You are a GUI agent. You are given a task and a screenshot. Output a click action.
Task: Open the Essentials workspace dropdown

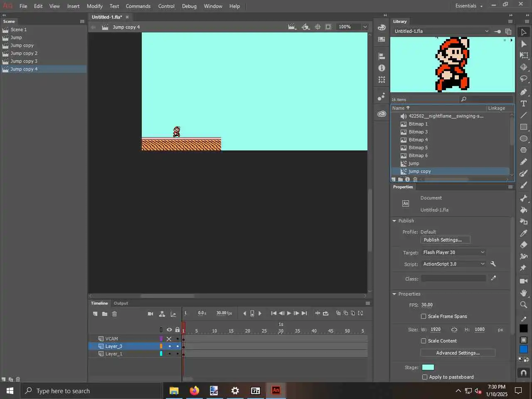(x=469, y=6)
